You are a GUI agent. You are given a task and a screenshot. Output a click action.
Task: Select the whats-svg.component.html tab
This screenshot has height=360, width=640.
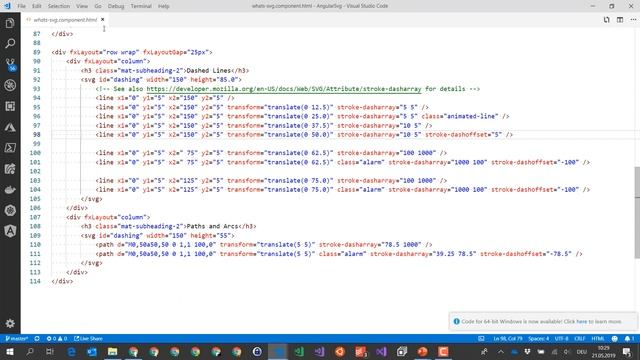pos(65,20)
